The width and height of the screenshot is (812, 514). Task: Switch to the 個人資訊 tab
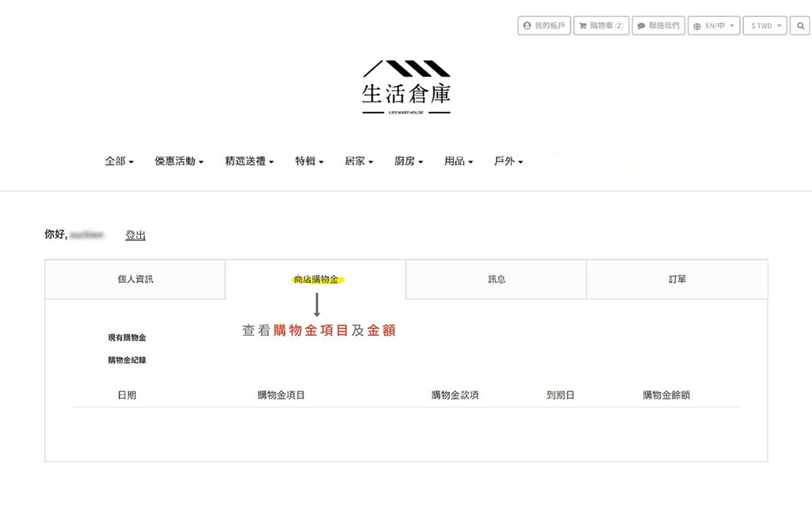pos(135,279)
